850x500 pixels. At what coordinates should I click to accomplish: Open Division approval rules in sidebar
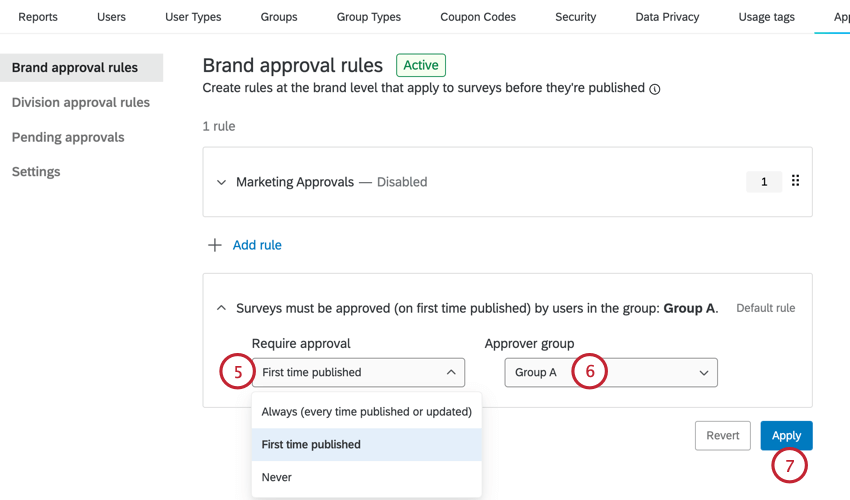81,102
